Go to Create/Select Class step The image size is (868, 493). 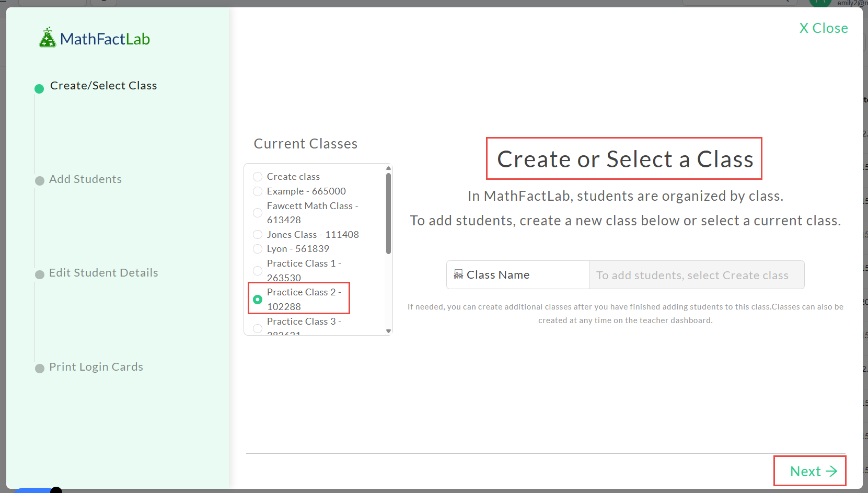[103, 86]
